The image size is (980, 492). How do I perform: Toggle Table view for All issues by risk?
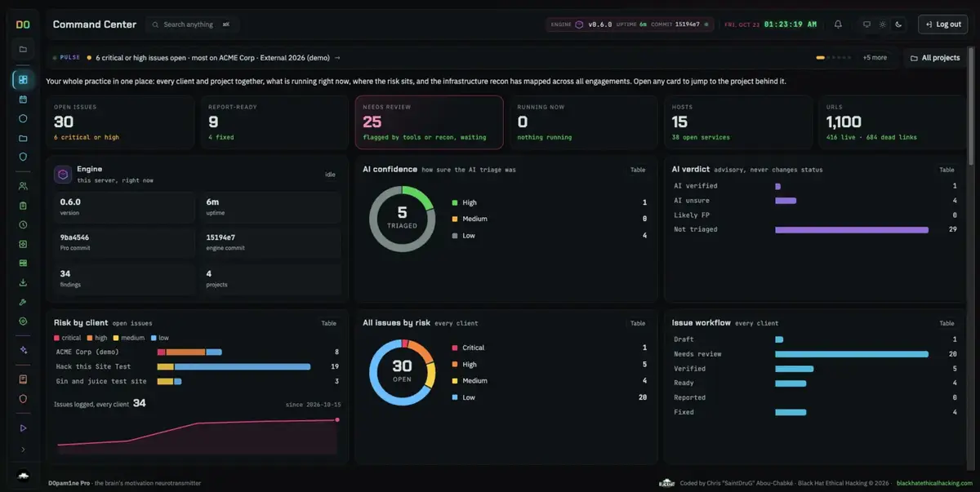pyautogui.click(x=638, y=323)
